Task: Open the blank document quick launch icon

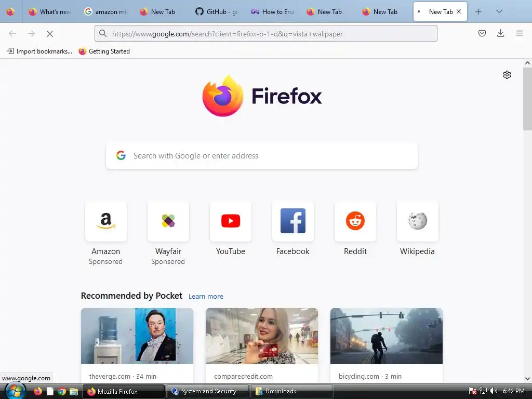Action: (50, 391)
